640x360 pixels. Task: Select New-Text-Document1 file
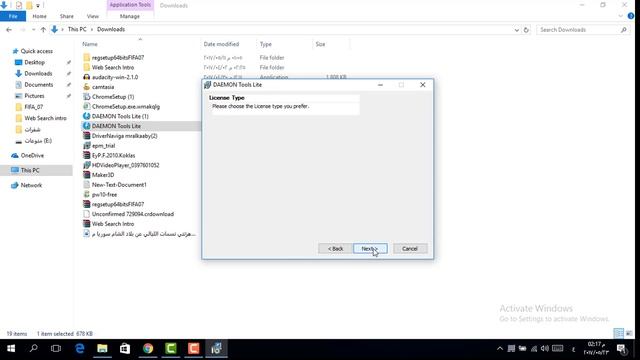coord(119,185)
